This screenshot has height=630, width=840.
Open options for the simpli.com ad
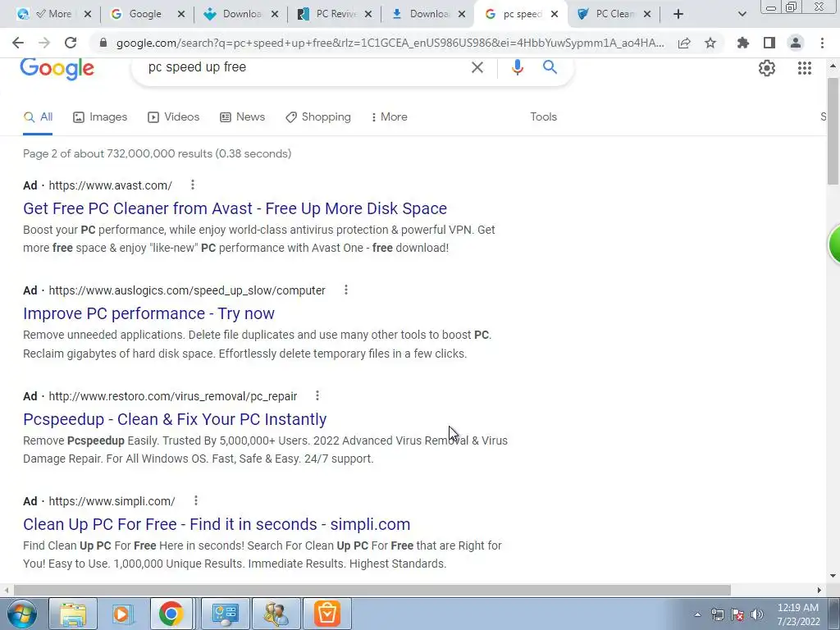[x=196, y=500]
